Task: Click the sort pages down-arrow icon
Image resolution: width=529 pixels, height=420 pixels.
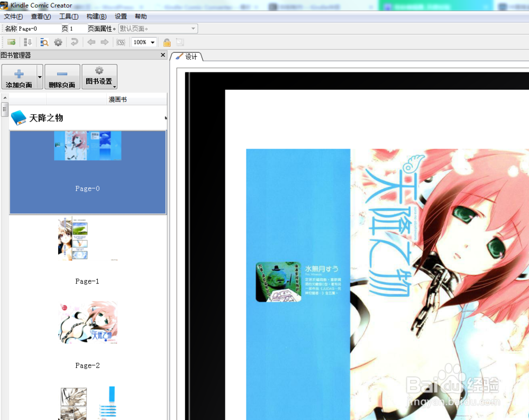Action: (x=28, y=42)
